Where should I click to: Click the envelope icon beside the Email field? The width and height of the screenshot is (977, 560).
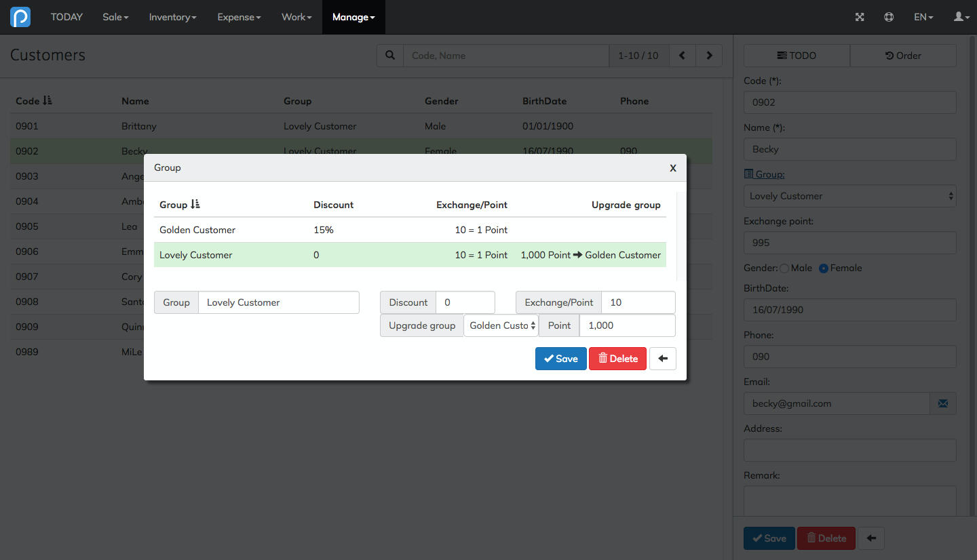tap(943, 403)
